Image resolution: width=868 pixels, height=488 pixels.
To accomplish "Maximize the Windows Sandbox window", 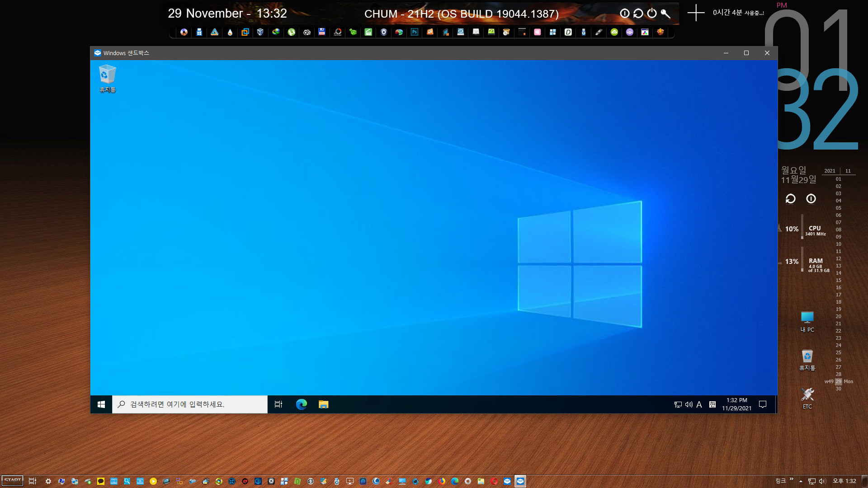I will click(746, 53).
